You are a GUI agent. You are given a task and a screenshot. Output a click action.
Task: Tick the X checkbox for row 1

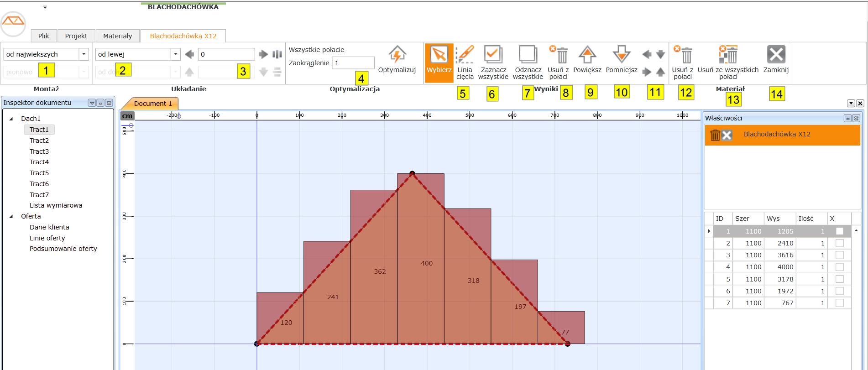[x=839, y=231]
